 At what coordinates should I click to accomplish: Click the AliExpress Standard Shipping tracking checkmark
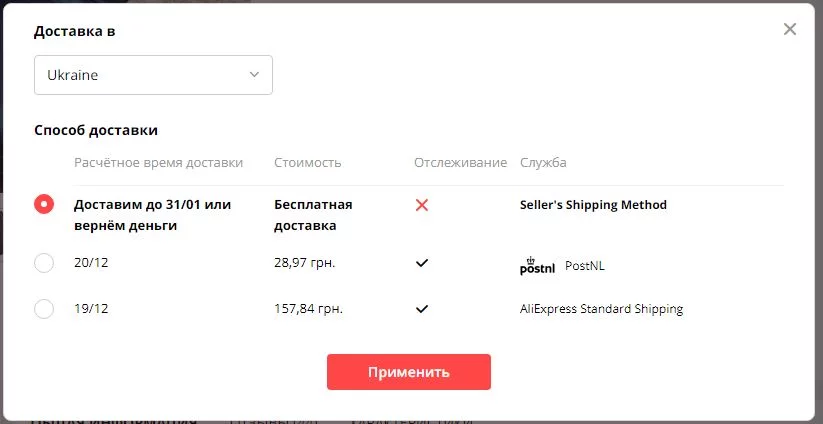point(422,309)
